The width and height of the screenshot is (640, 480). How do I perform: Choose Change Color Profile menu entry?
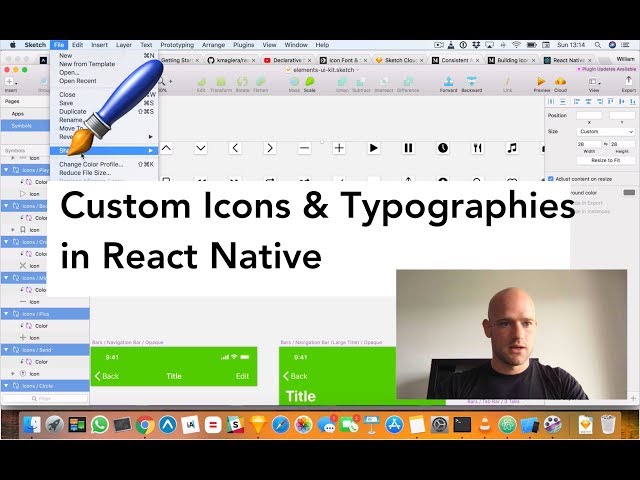91,164
